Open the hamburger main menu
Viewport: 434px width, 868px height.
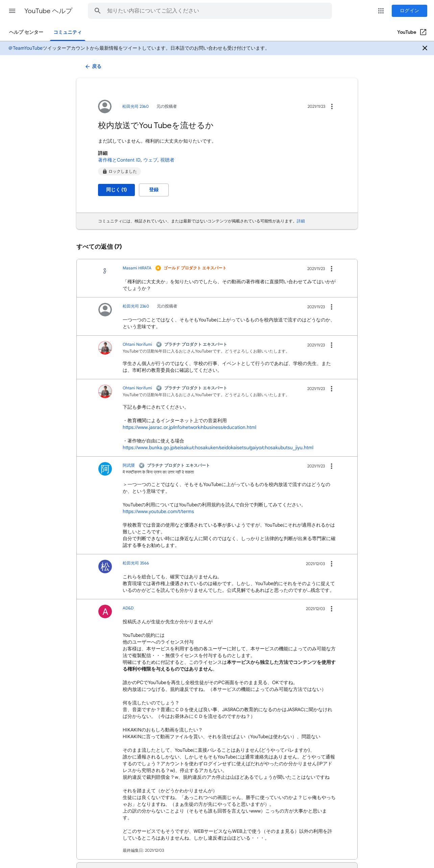point(12,11)
